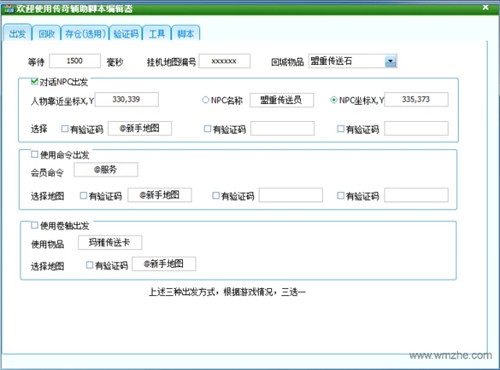
Task: Click the 等待 milliseconds input field
Action: (x=75, y=61)
